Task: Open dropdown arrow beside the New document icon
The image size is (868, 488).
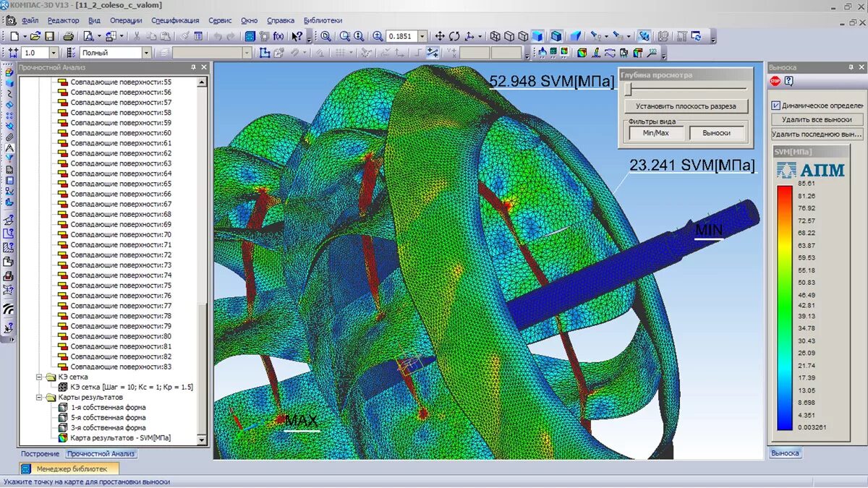Action: (x=24, y=36)
